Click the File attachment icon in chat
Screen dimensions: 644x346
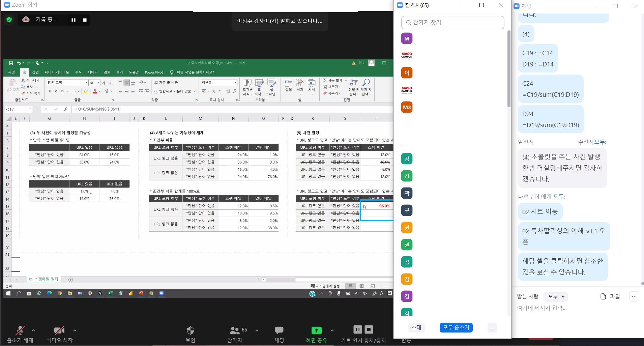pyautogui.click(x=603, y=296)
